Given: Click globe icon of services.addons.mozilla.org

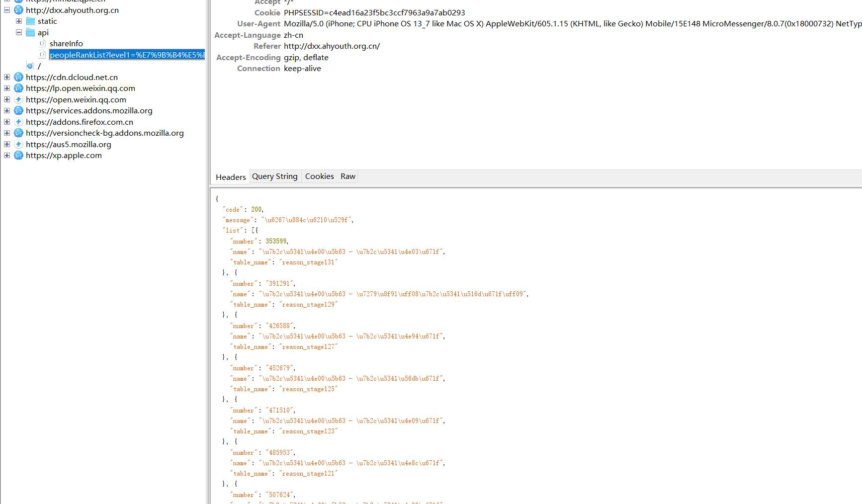Looking at the screenshot, I should point(18,110).
